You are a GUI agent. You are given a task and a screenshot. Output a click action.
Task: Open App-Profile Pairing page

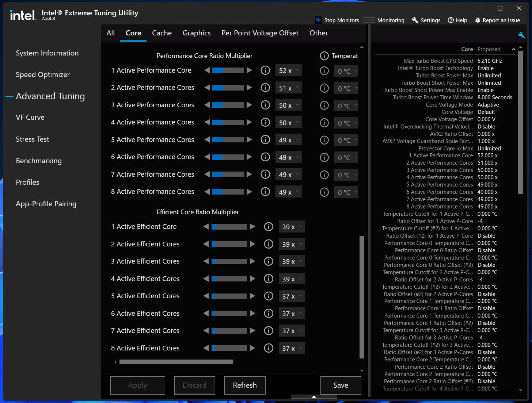[x=46, y=204]
